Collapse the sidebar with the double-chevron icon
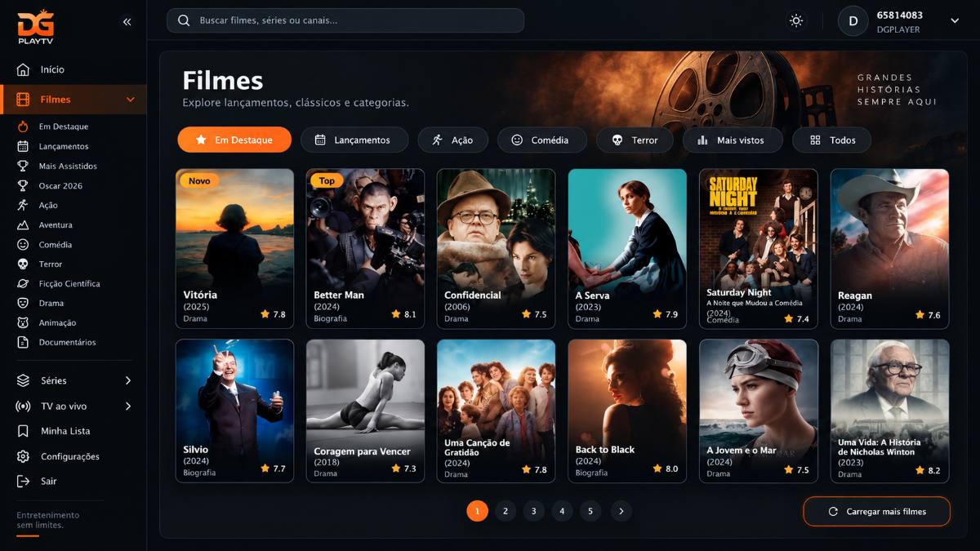Screen dimensions: 980x551 (x=127, y=22)
